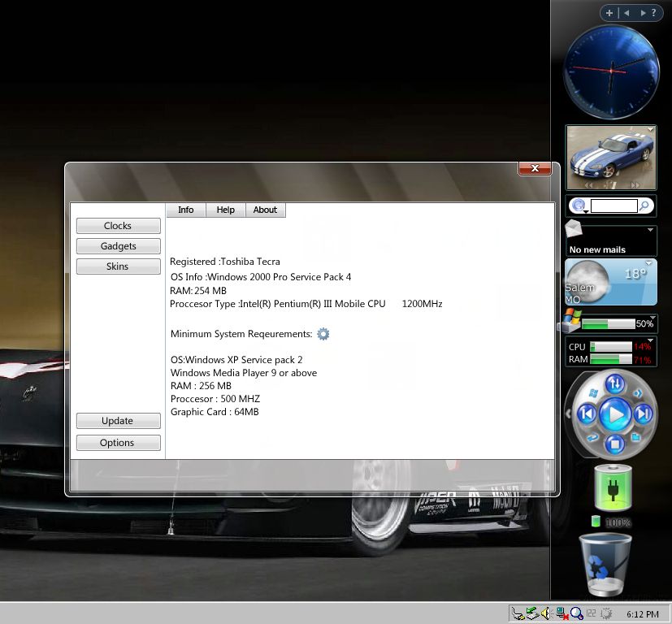Click the media player shuffle icon
672x624 pixels.
click(615, 383)
